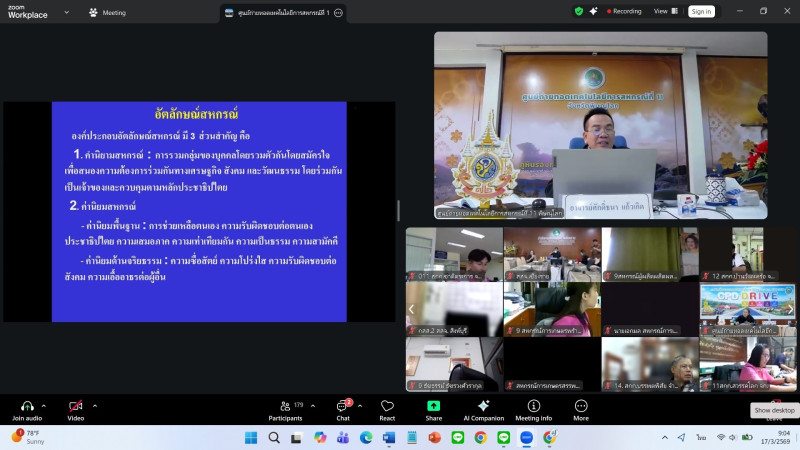Switch to the Meeting tab

pos(108,13)
